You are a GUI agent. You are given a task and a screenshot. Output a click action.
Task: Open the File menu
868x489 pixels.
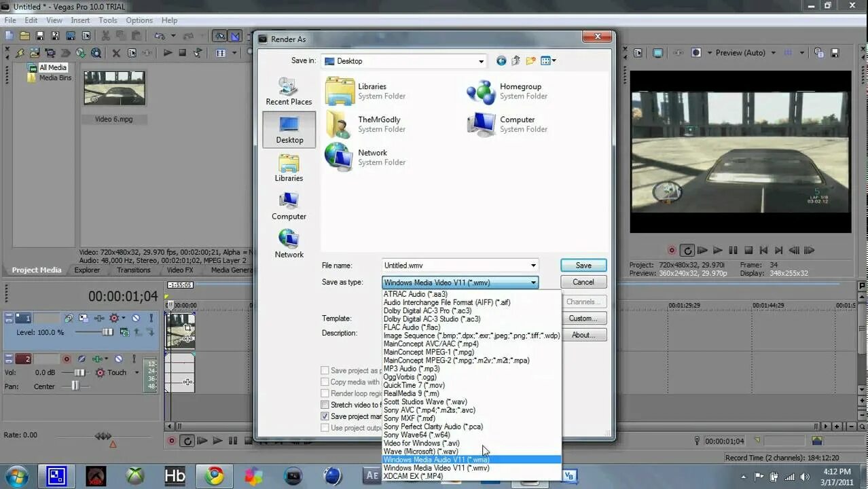(x=10, y=20)
